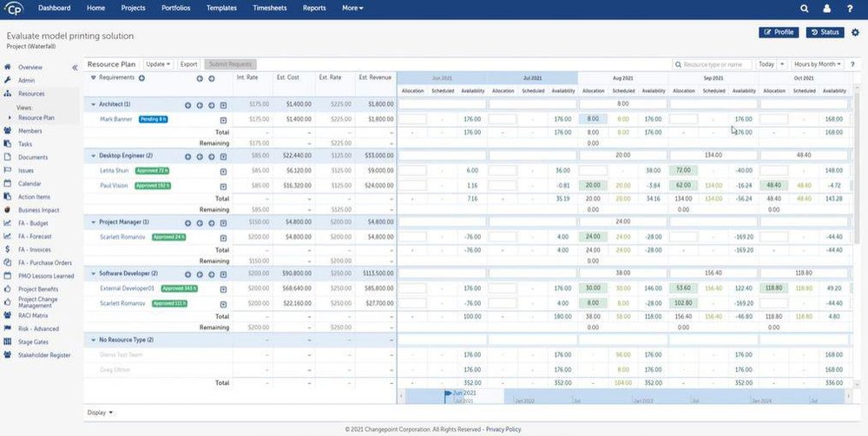The width and height of the screenshot is (868, 436).
Task: Click the timeline left scroll arrow
Action: click(402, 396)
